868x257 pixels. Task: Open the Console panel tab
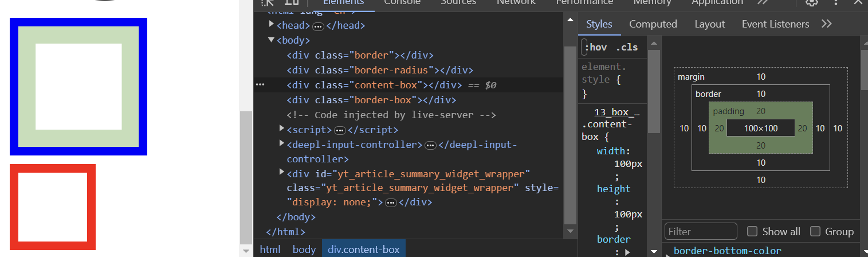(x=402, y=2)
